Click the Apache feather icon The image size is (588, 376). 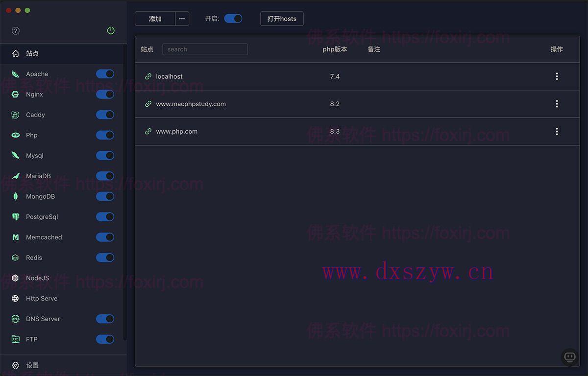(16, 74)
